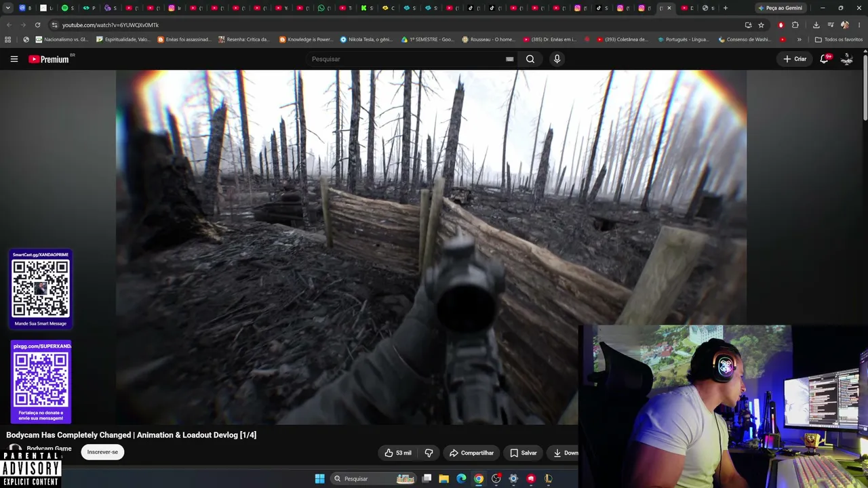View site information icon in address bar
Screen dimensions: 868x488
coord(54,25)
